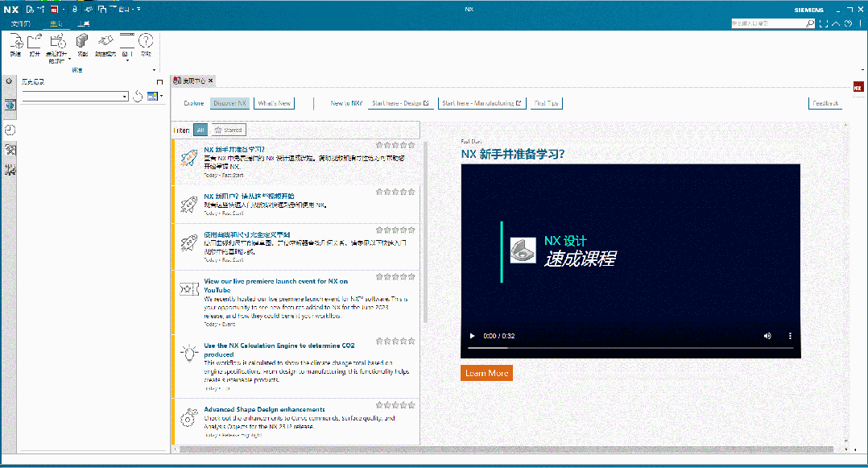This screenshot has height=468, width=868.
Task: Pin the History panel with the pin icon
Action: point(160,82)
